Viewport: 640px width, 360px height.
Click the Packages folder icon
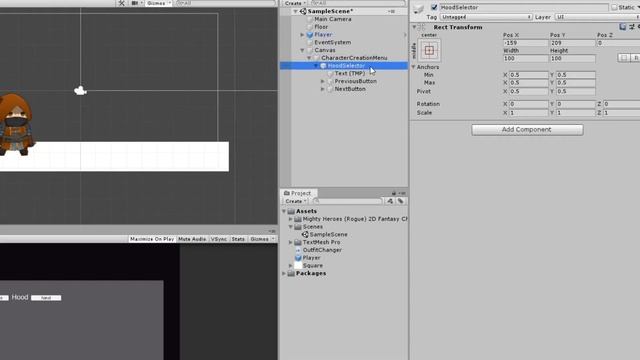tap(291, 273)
